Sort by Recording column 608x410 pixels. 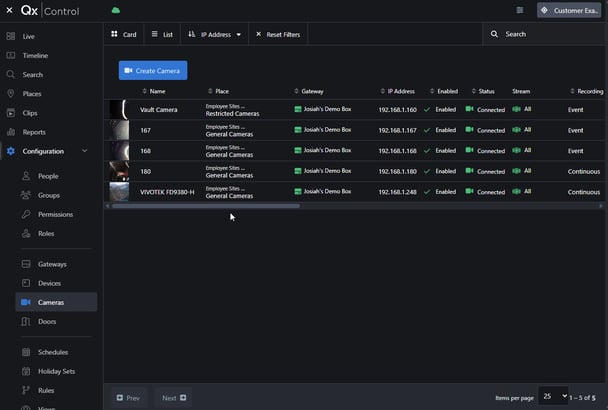[587, 91]
